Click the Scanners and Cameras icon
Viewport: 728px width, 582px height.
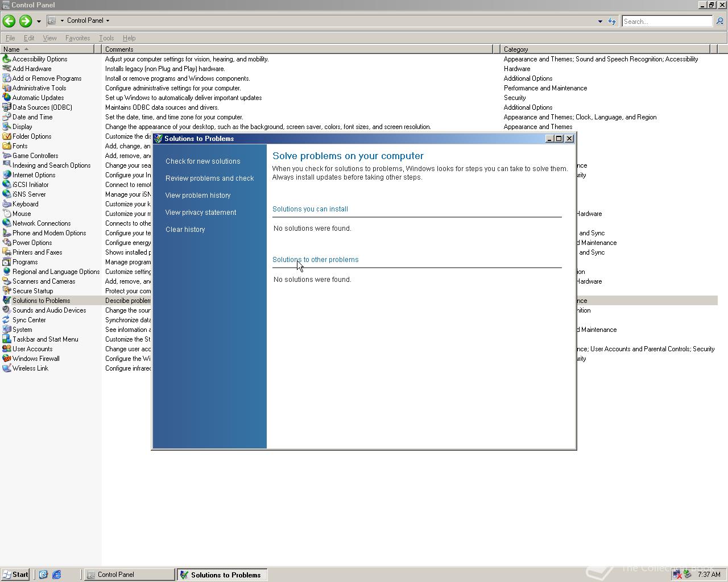(6, 281)
